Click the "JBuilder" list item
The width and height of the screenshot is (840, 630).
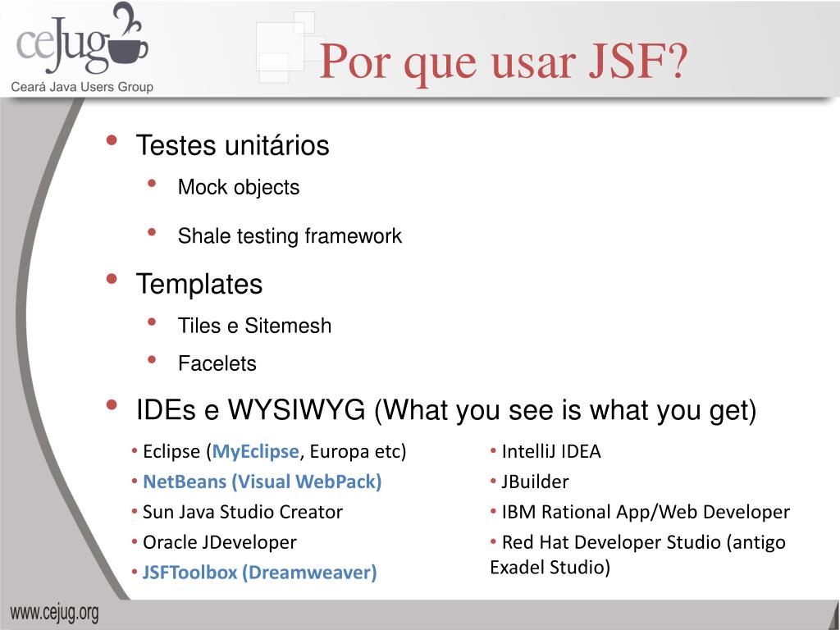[535, 482]
